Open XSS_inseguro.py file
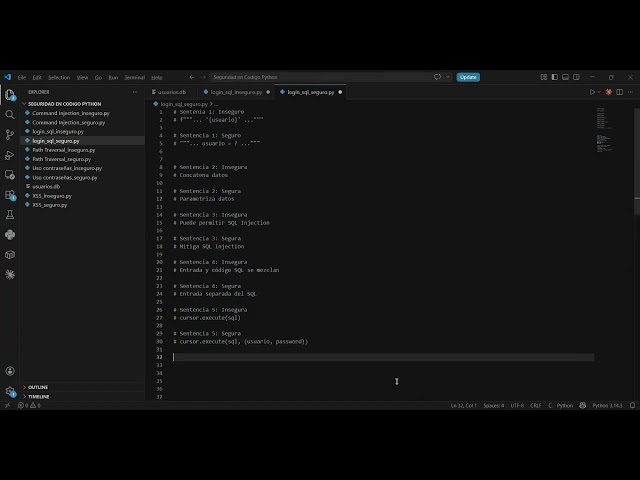This screenshot has height=480, width=640. point(52,196)
